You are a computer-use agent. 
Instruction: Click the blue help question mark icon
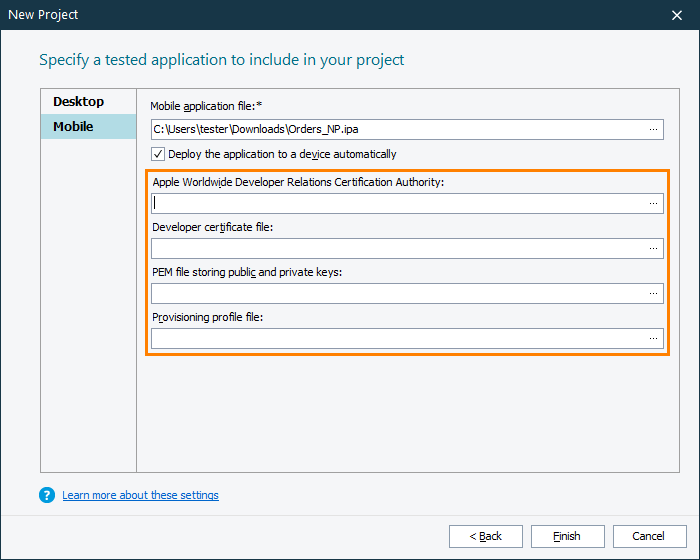pos(47,495)
